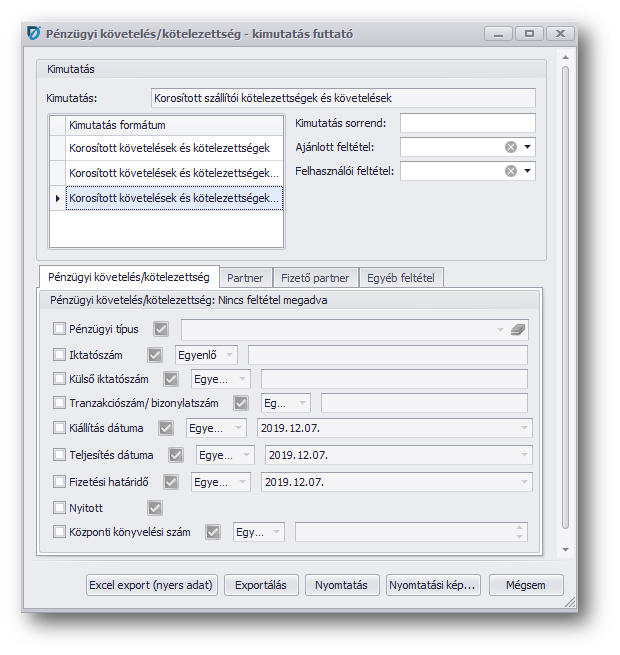
Task: Clear the Felhasználói feltétel field with X icon
Action: click(x=511, y=171)
